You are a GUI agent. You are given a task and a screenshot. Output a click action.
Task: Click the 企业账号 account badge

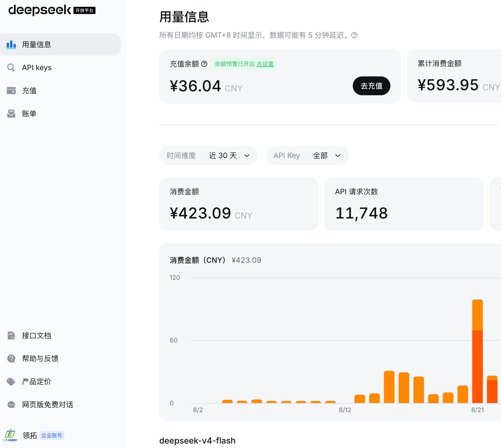point(52,435)
